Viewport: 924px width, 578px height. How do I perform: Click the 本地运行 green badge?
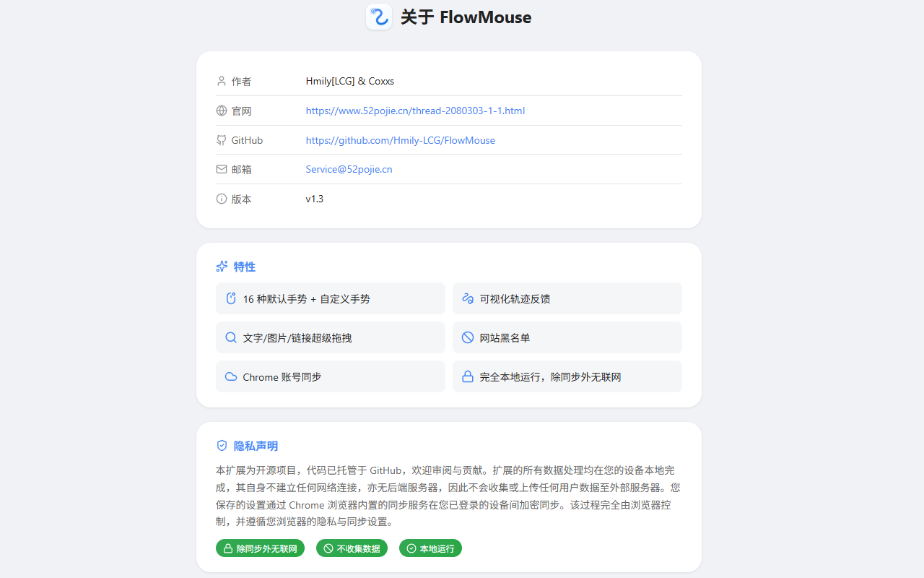click(x=430, y=548)
